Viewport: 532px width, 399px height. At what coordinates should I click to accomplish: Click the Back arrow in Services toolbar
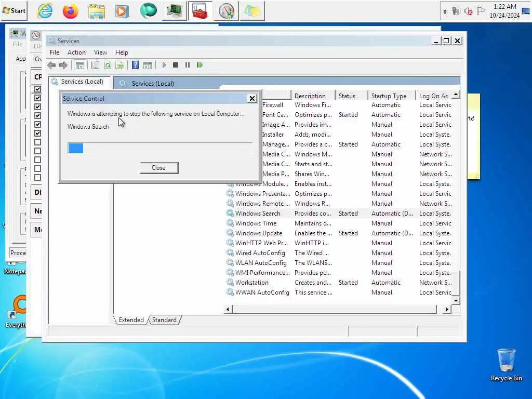pos(51,65)
